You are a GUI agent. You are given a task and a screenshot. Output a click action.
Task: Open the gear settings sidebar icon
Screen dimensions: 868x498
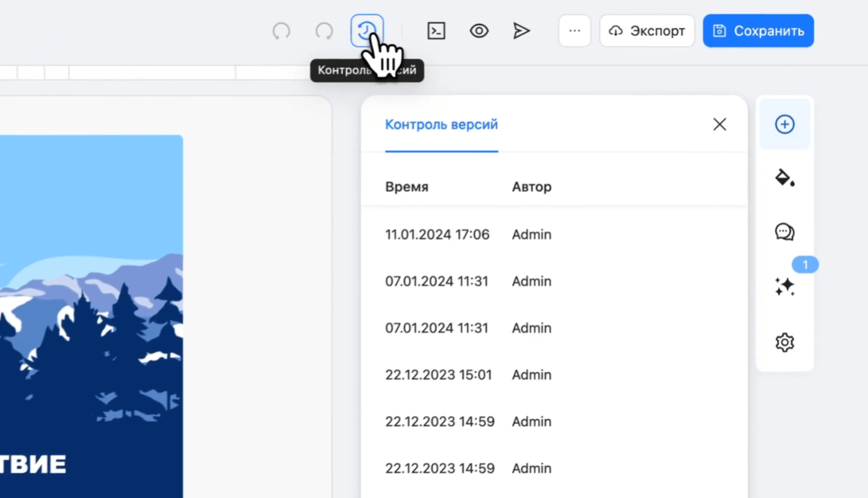(x=785, y=343)
